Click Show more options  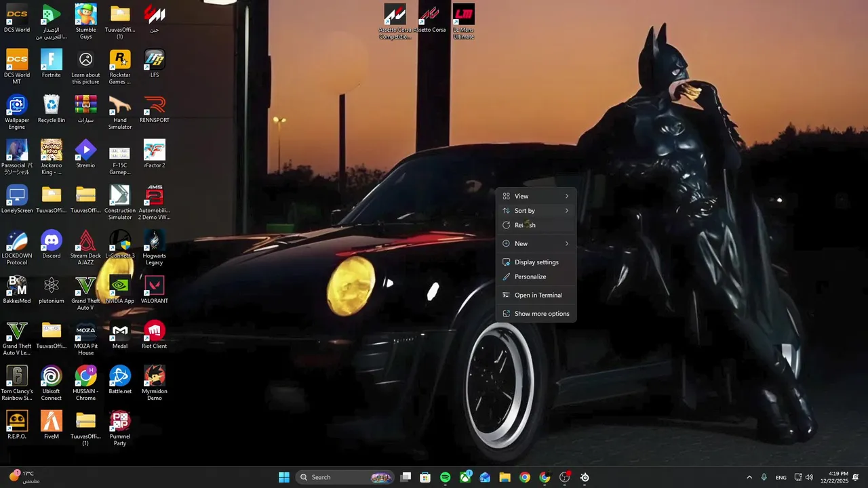[x=536, y=314]
